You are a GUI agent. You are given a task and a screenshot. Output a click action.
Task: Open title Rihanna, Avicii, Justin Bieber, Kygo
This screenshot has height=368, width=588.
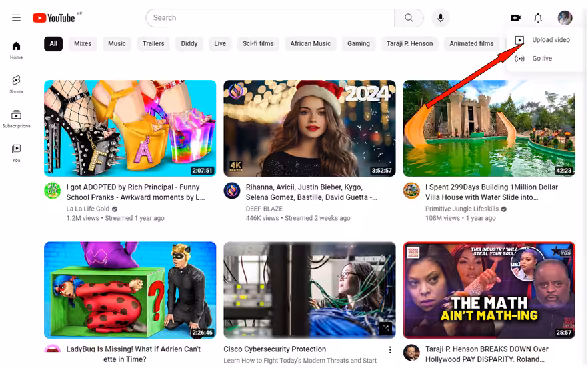(311, 192)
